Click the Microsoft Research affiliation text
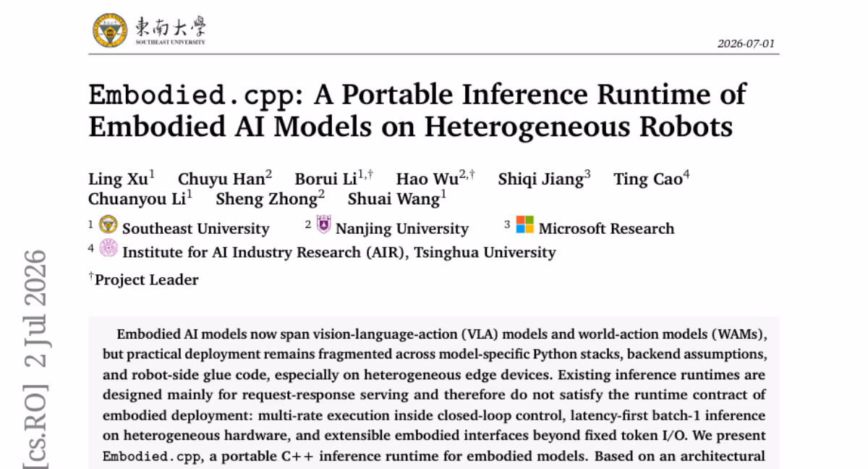The image size is (868, 469). 606,229
